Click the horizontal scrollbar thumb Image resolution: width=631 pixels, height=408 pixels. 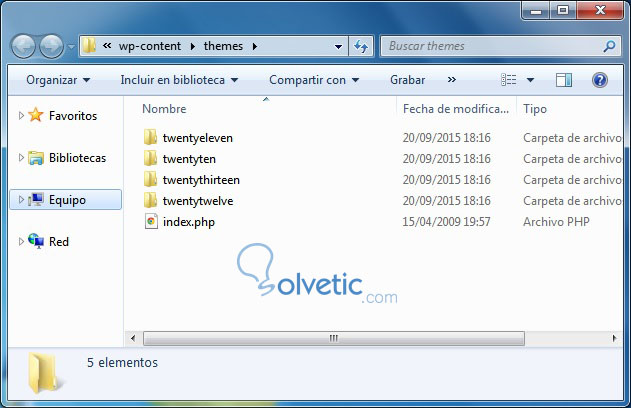[x=334, y=338]
